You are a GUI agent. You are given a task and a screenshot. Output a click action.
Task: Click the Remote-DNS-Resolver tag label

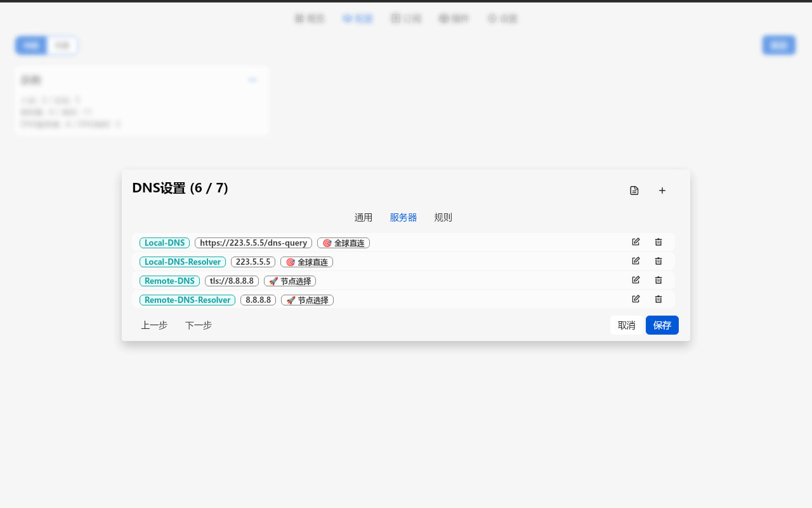pyautogui.click(x=187, y=300)
